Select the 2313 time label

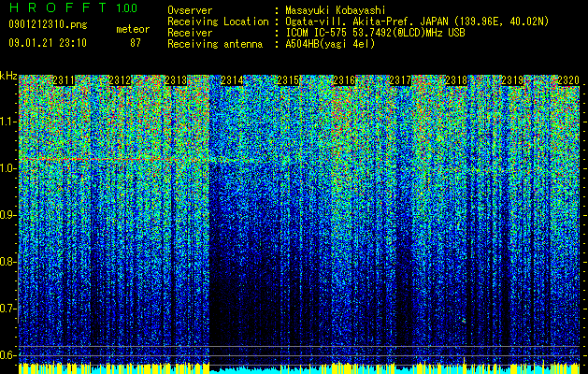176,80
